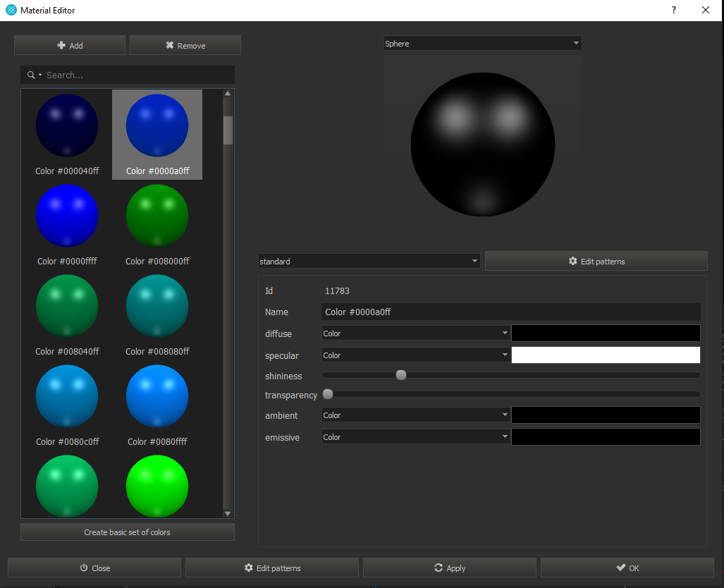
Task: Select the Color #008040ff material sphere
Action: point(67,306)
